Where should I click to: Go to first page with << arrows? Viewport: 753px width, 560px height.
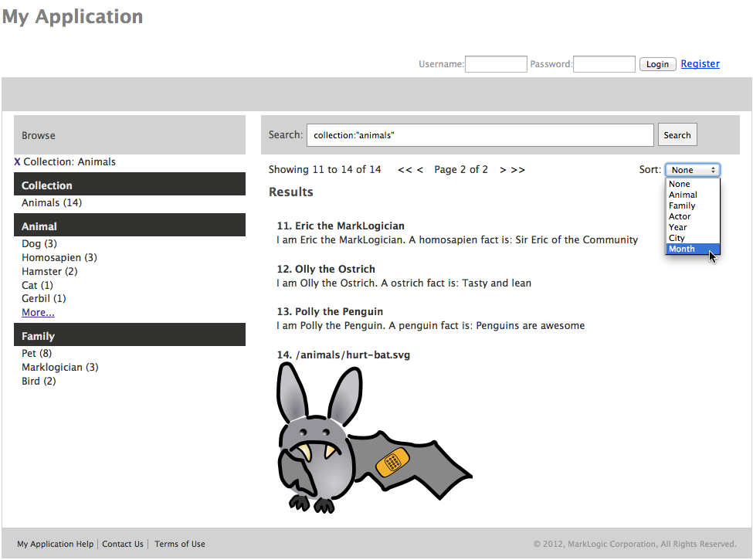coord(405,170)
